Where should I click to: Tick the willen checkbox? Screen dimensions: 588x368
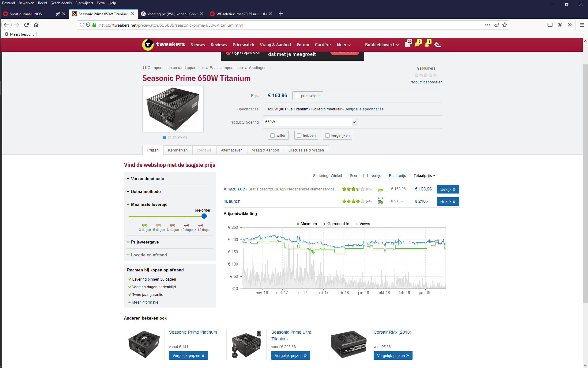273,136
